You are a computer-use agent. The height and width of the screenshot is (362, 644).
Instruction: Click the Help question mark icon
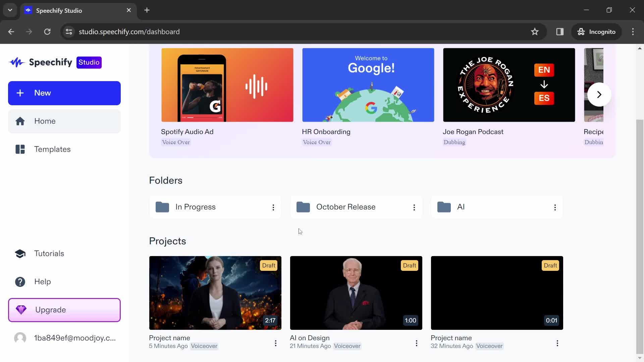point(20,282)
